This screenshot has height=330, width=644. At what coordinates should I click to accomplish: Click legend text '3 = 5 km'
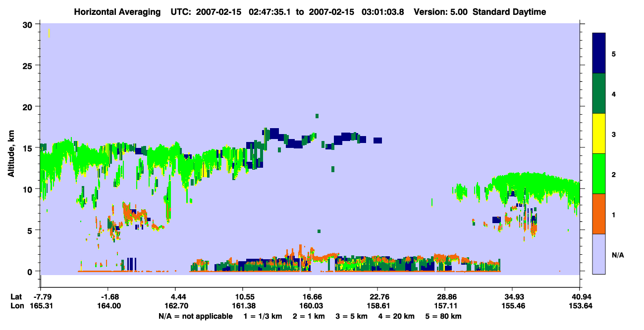(352, 316)
